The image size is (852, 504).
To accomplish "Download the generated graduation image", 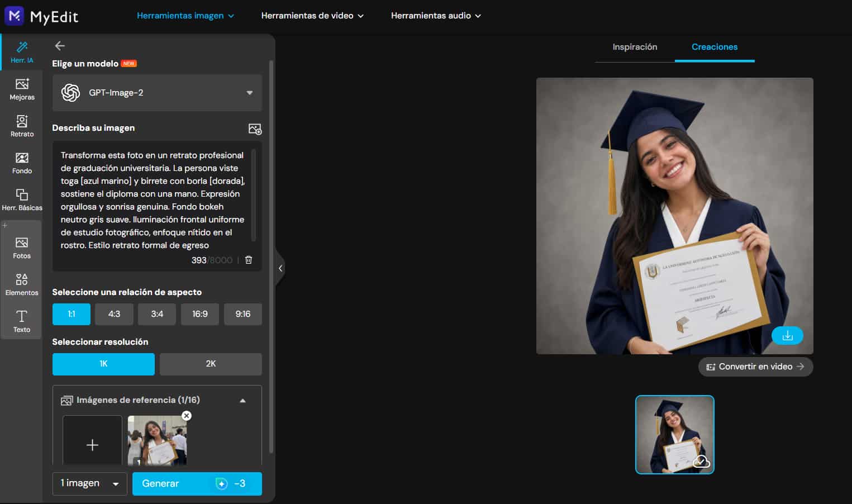I will [787, 336].
